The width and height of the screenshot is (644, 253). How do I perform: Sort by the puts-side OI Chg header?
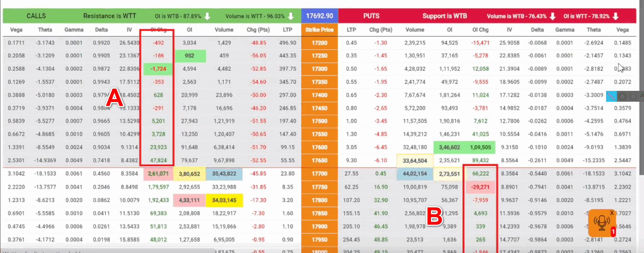point(480,30)
